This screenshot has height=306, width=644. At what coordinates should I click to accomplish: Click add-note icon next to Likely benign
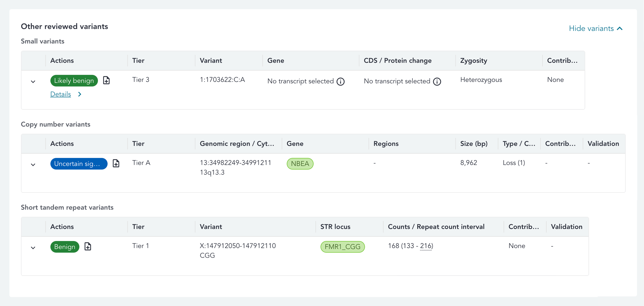click(x=106, y=80)
